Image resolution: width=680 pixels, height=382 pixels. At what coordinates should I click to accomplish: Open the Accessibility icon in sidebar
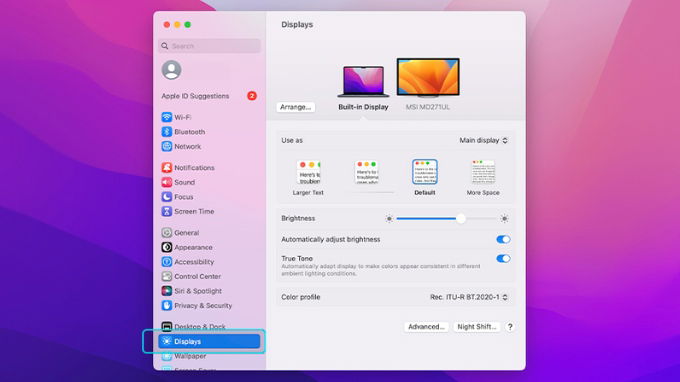[167, 262]
